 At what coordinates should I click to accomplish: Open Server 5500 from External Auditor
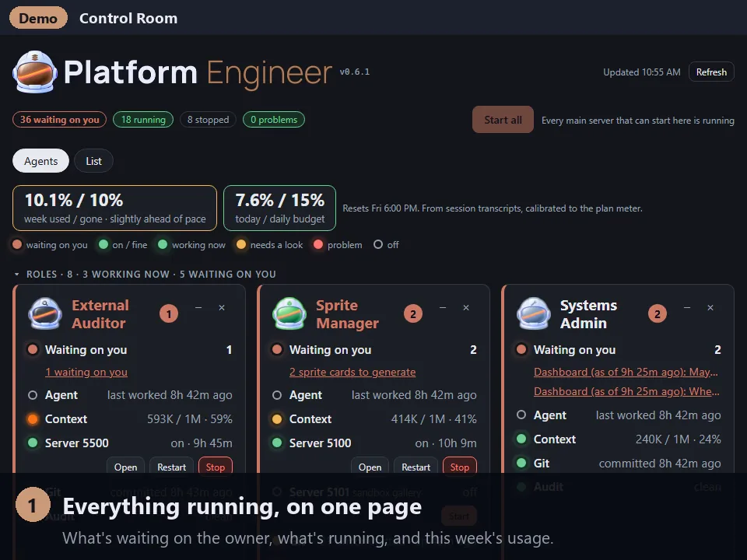(126, 467)
